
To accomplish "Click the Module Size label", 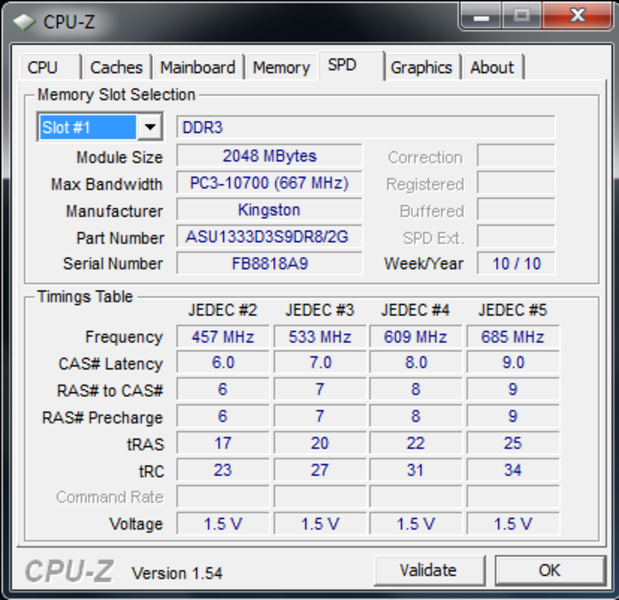I will pos(120,157).
